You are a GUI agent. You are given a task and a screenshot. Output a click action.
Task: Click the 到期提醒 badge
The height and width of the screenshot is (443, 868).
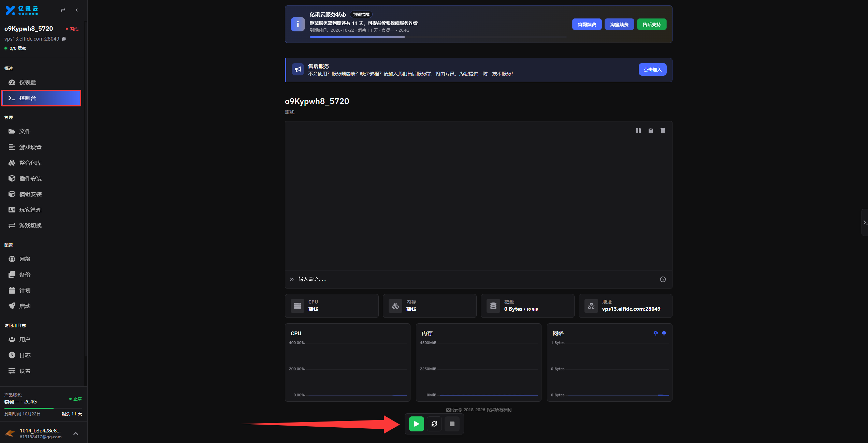coord(361,14)
